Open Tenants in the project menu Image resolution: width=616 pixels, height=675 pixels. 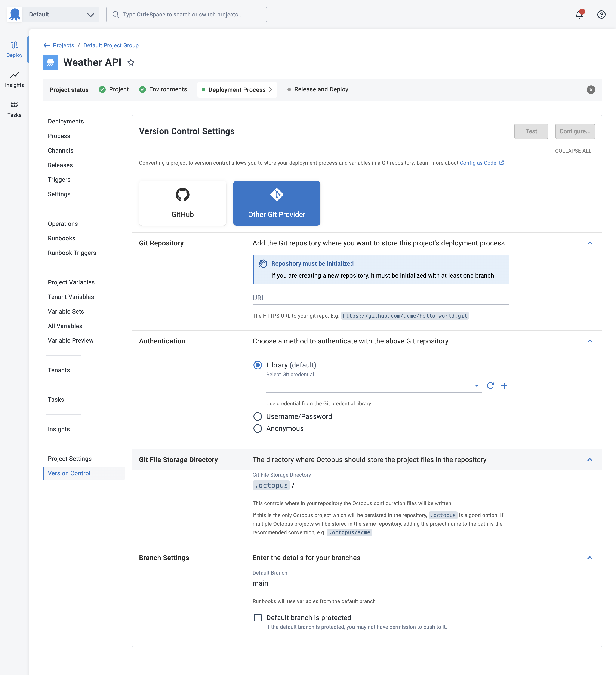coord(59,370)
